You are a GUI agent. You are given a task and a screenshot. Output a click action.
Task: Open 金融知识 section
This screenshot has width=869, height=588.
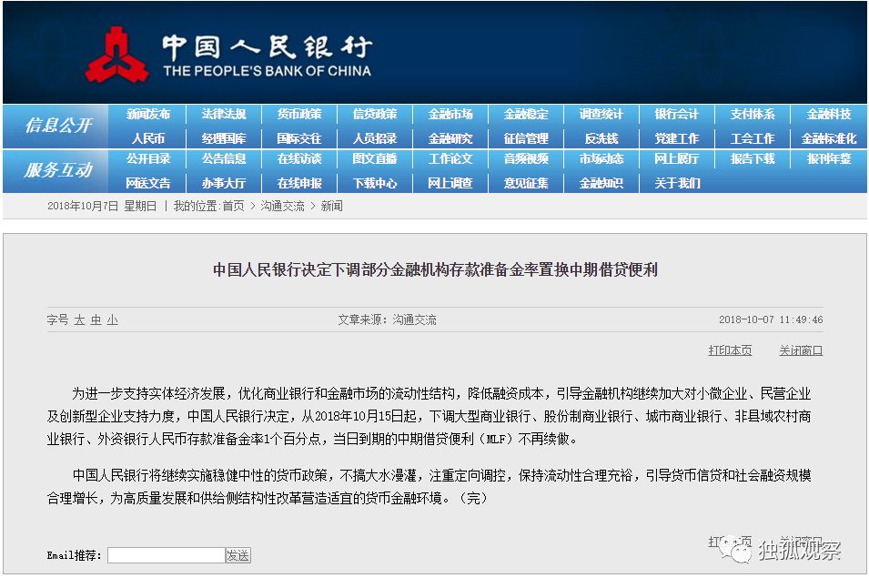pyautogui.click(x=601, y=183)
